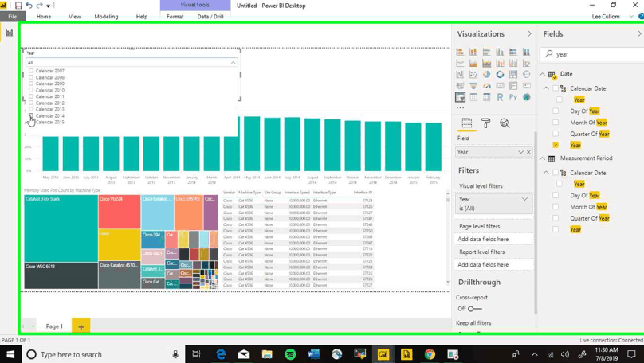Toggle the Cross-report drillthrough switch
Screen dimensions: 644x363
tap(474, 308)
